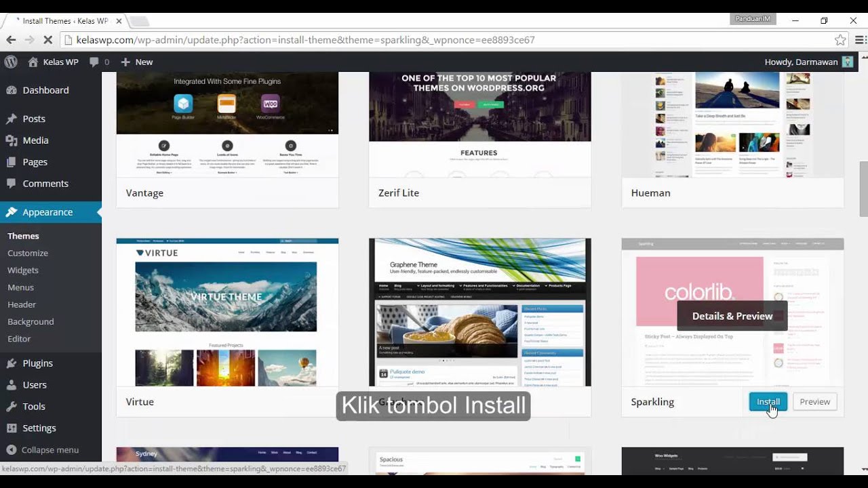Click the plus icon beside New in the admin bar
868x488 pixels.
pos(125,62)
